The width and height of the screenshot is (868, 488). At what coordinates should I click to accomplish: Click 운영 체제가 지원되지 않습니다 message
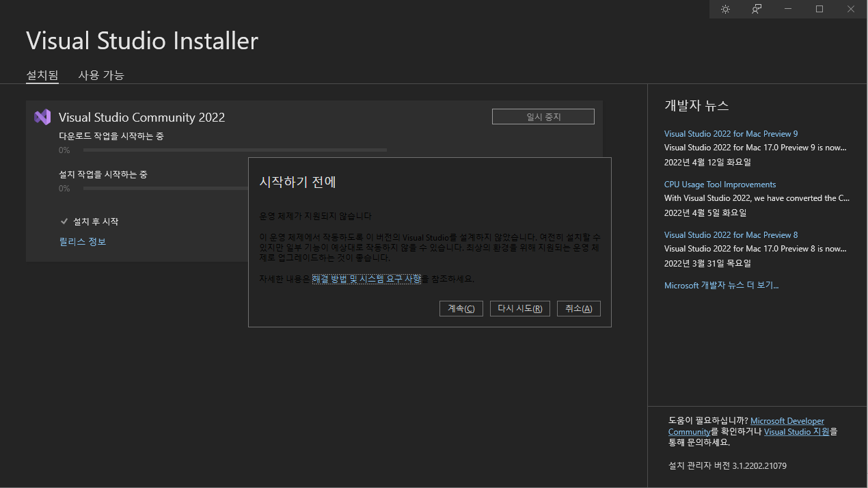(x=315, y=216)
